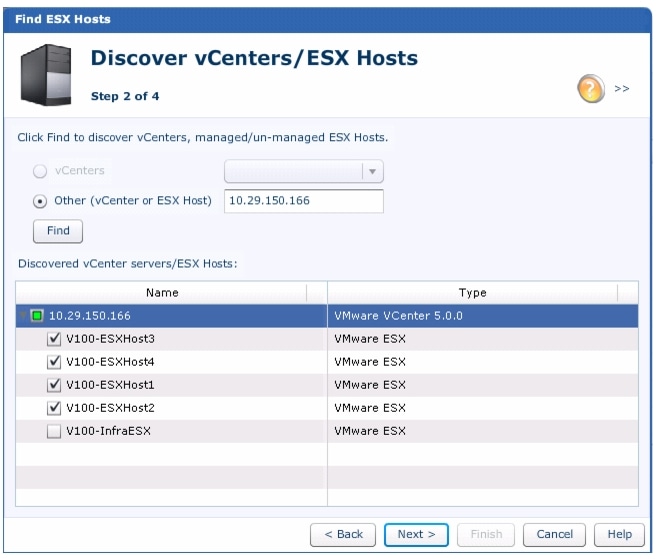
Task: Sort by the Name column header
Action: click(162, 292)
